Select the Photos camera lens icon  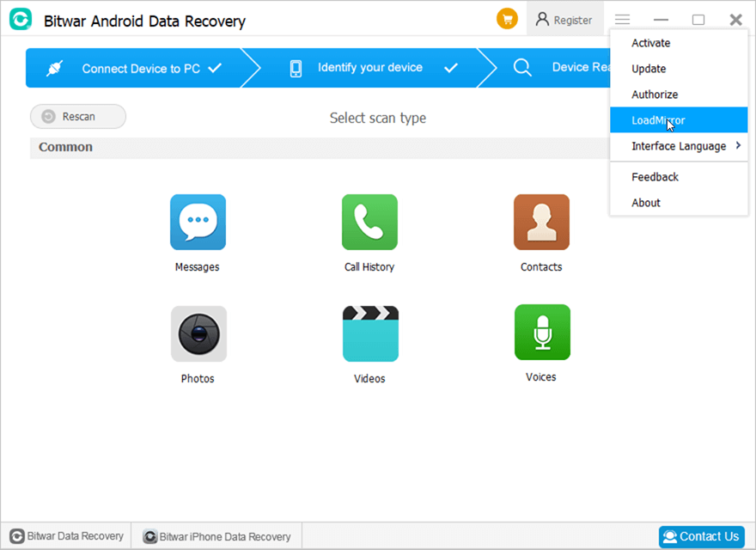(198, 333)
